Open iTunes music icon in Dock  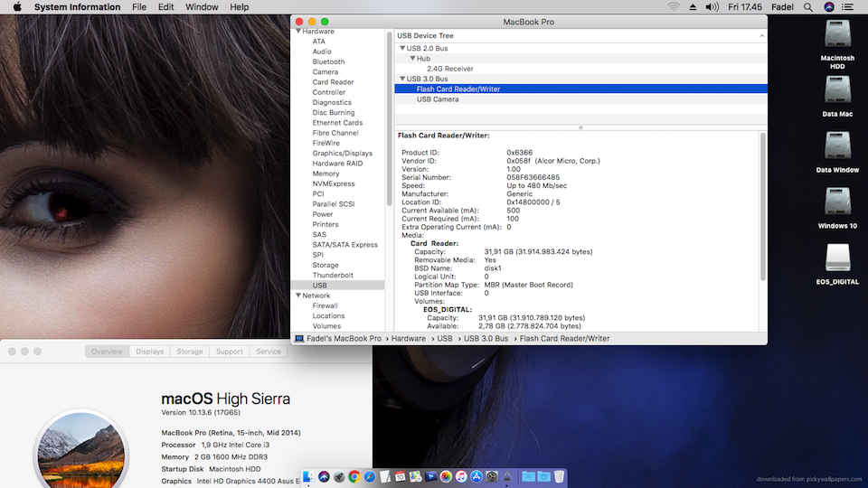point(461,477)
